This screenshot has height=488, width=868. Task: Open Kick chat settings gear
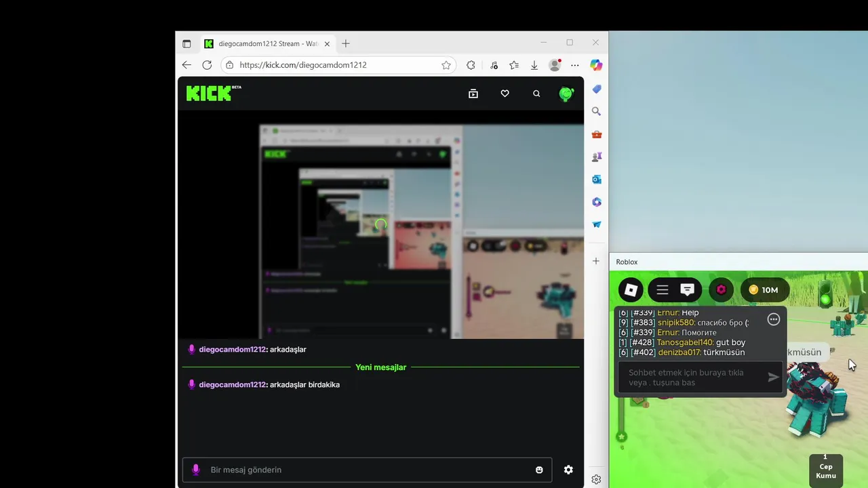[568, 470]
